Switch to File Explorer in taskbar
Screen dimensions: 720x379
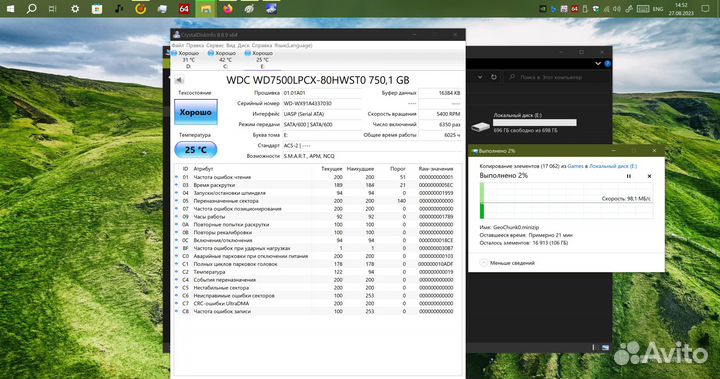pos(206,8)
